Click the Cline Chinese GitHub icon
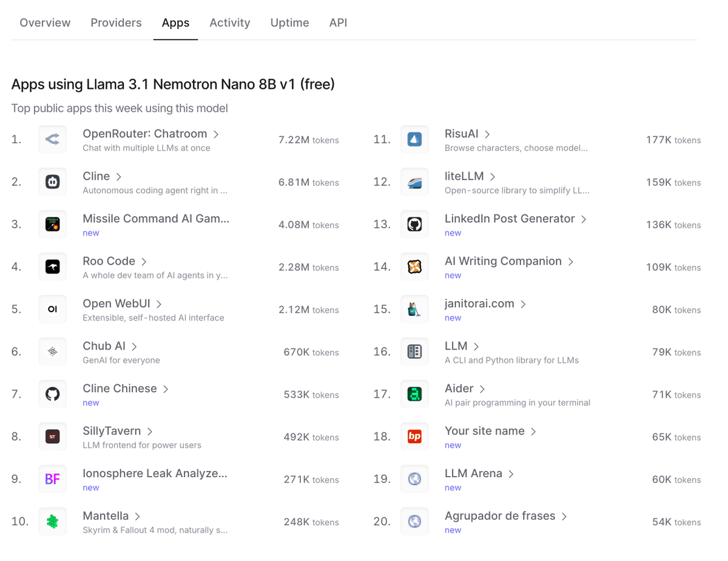 (x=53, y=395)
